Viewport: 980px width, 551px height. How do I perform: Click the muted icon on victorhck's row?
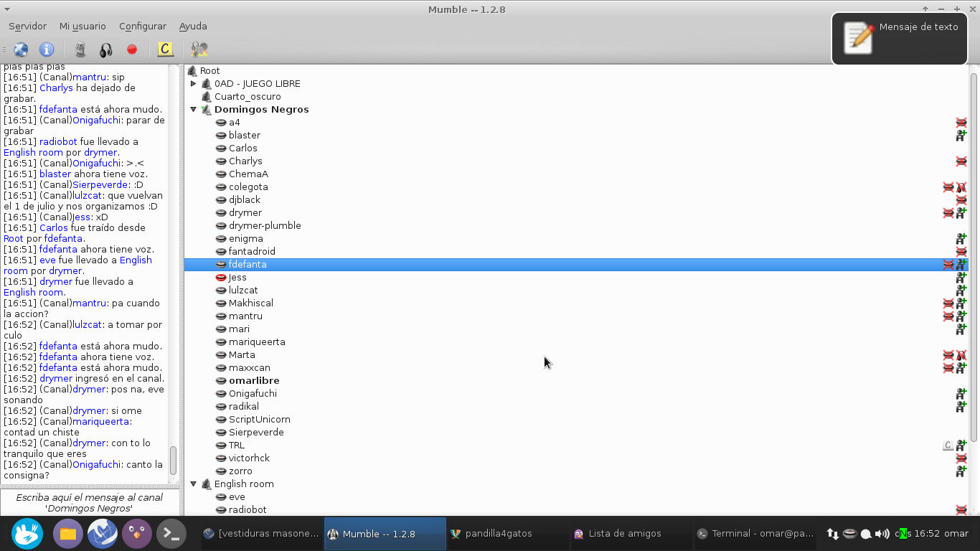pos(961,458)
